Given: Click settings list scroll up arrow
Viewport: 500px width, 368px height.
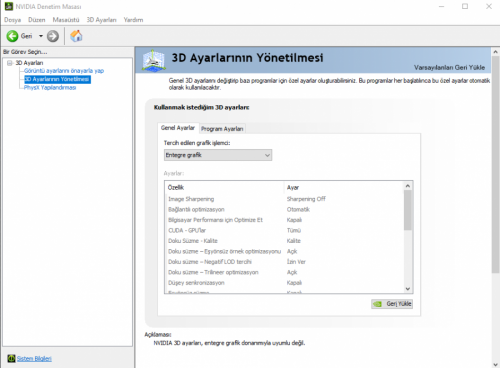Looking at the screenshot, I should pyautogui.click(x=408, y=186).
